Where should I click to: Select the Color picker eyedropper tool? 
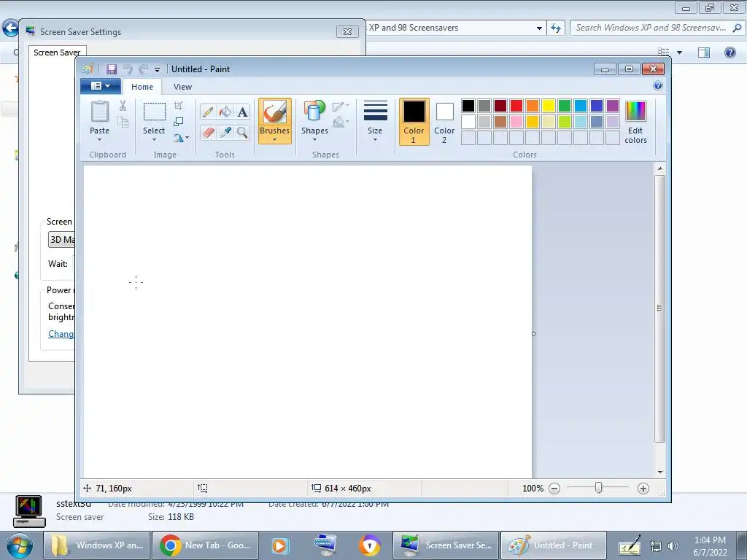[225, 132]
